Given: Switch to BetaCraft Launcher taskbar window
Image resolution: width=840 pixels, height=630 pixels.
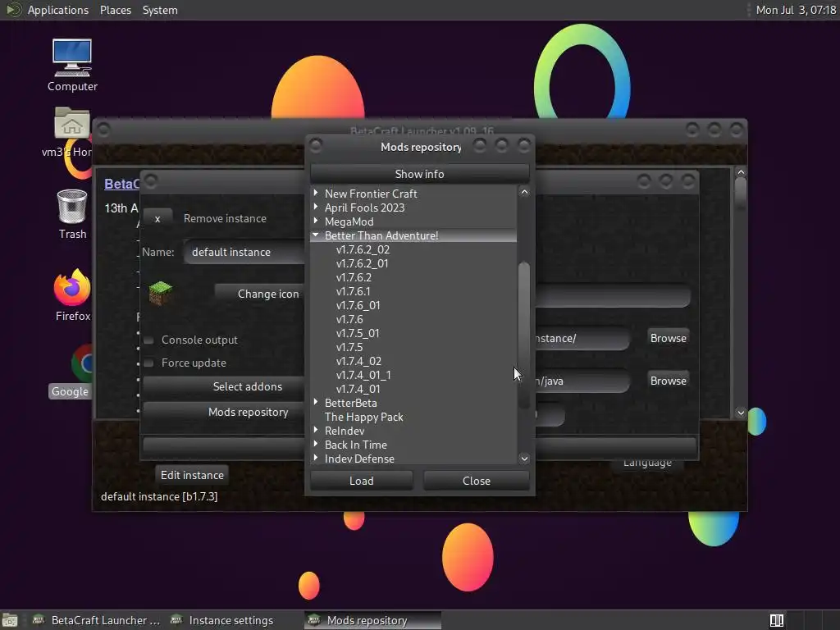Looking at the screenshot, I should click(x=97, y=620).
